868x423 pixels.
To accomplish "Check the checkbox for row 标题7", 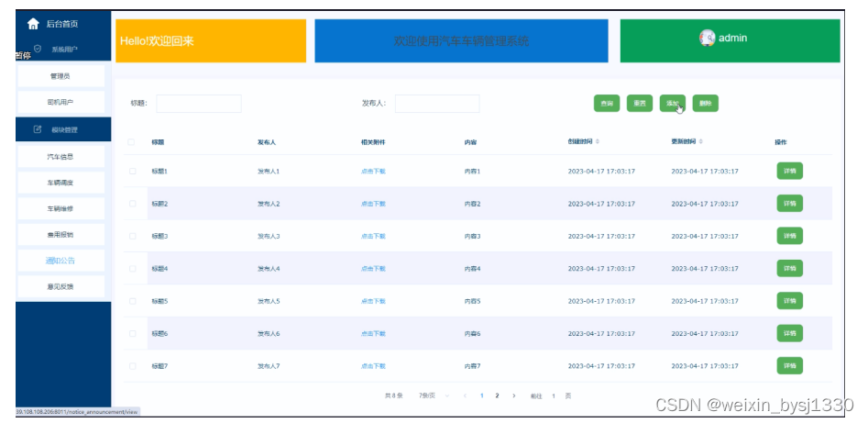I will [x=132, y=366].
